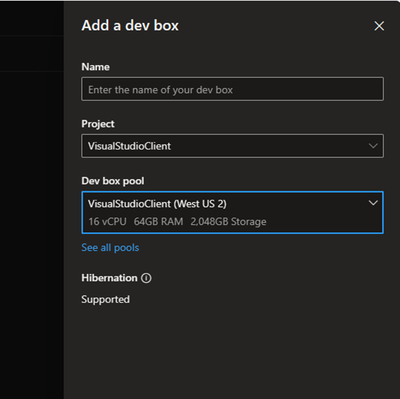Click the dimmed background beside the panel
Viewport: 400px width, 399px height.
32,217
